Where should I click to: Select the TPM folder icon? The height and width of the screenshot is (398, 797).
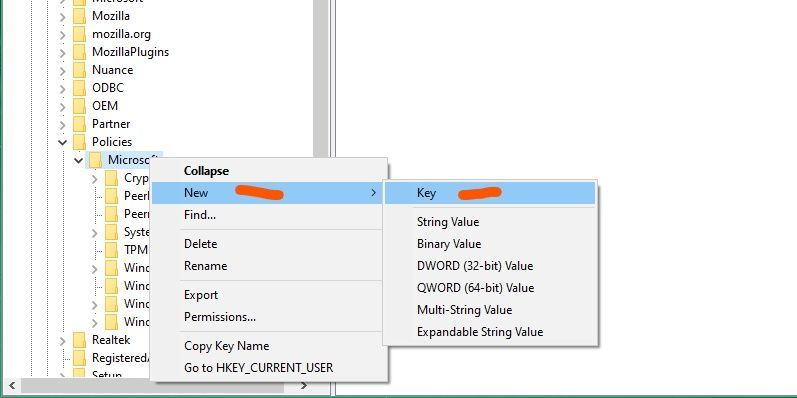tap(111, 250)
